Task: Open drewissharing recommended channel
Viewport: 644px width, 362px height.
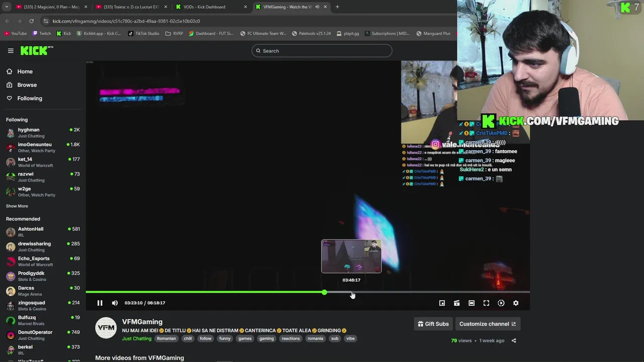Action: point(43,246)
